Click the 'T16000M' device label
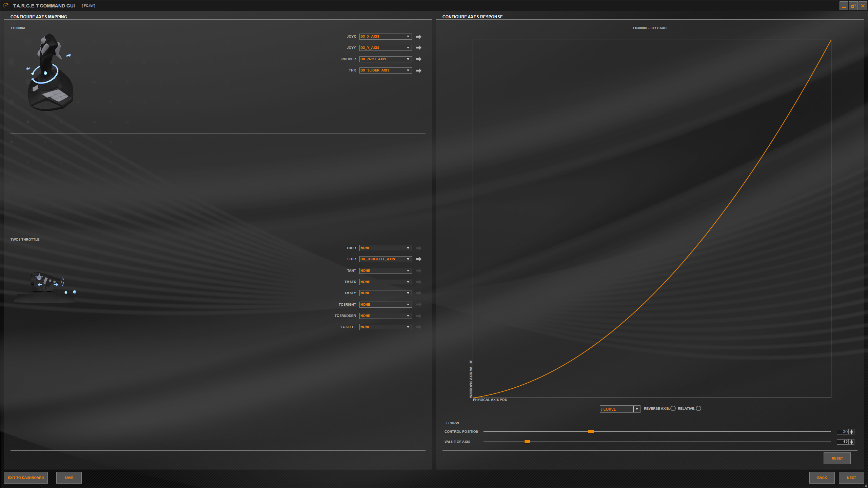868x488 pixels. coord(18,28)
